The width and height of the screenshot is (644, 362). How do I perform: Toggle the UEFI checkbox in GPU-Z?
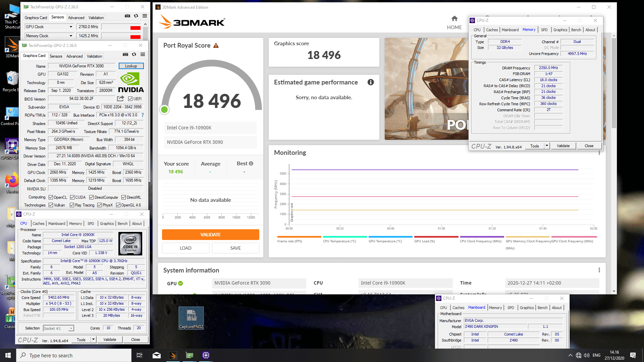pyautogui.click(x=130, y=99)
